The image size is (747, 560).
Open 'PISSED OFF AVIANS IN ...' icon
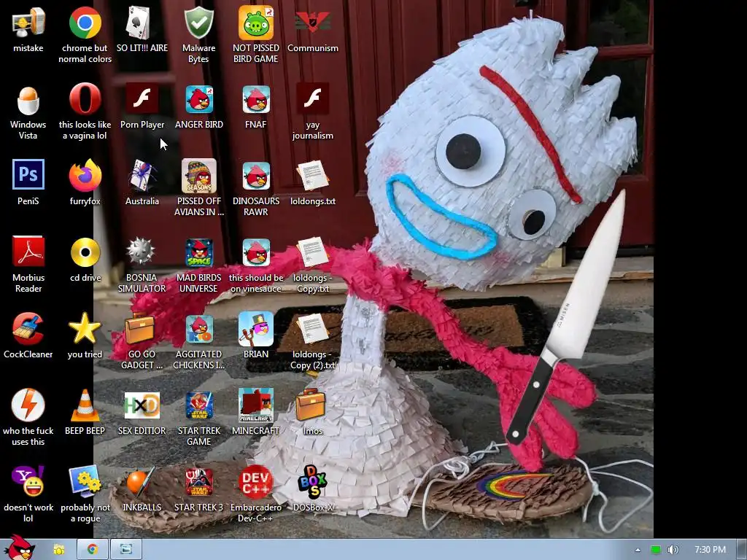click(x=198, y=175)
